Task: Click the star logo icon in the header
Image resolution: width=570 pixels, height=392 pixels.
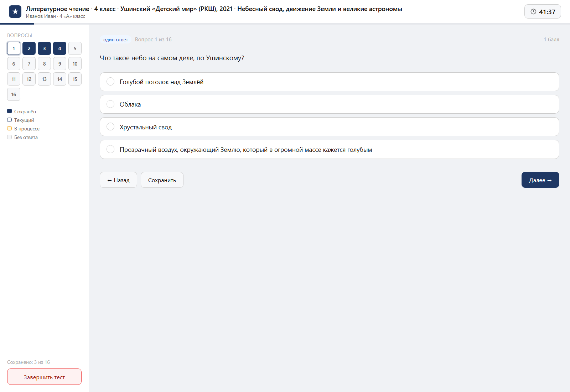Action: click(x=15, y=12)
